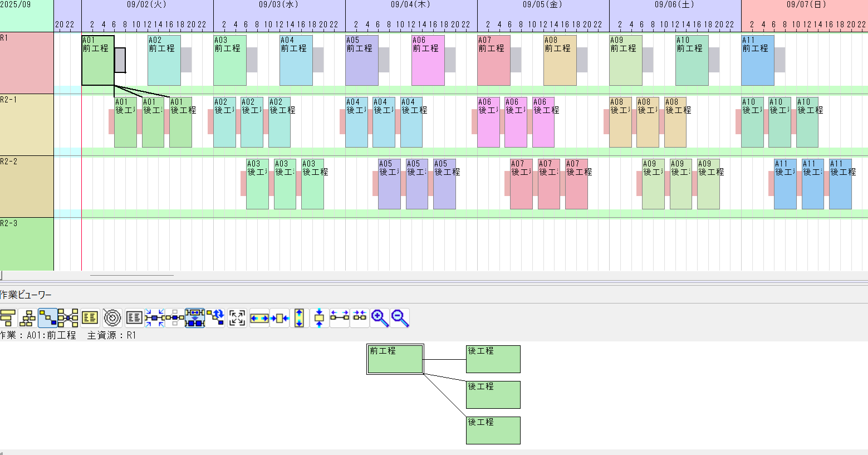Toggle the highlighted blue-boxes grouping button

195,318
